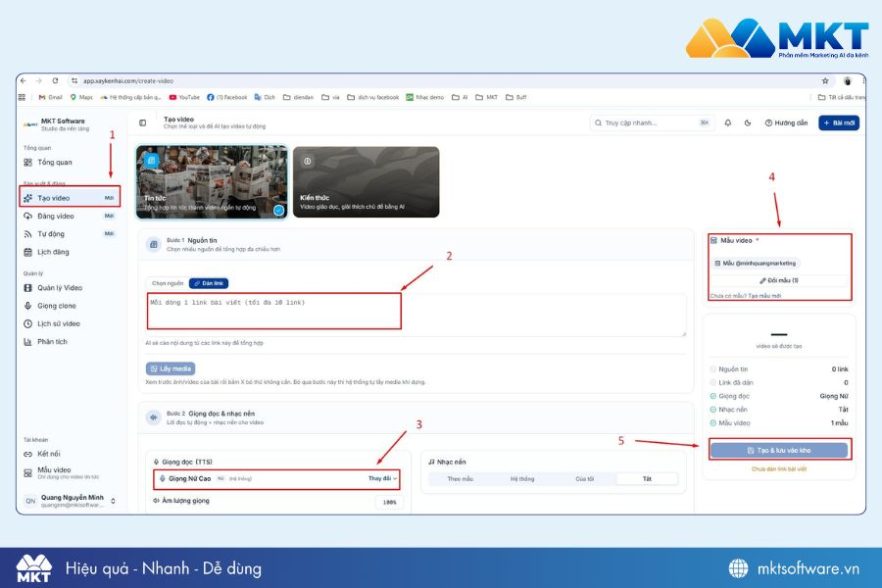This screenshot has height=588, width=882.
Task: Select Của tôi background music option
Action: tap(584, 479)
